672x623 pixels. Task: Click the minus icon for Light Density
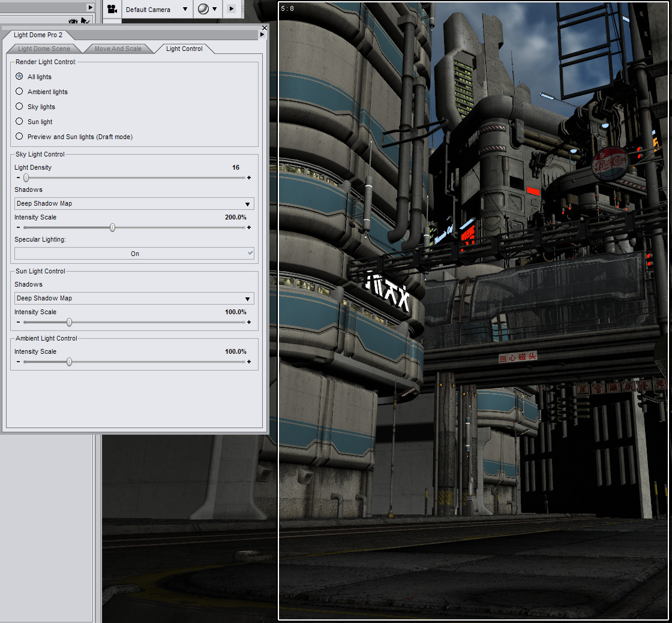(18, 178)
